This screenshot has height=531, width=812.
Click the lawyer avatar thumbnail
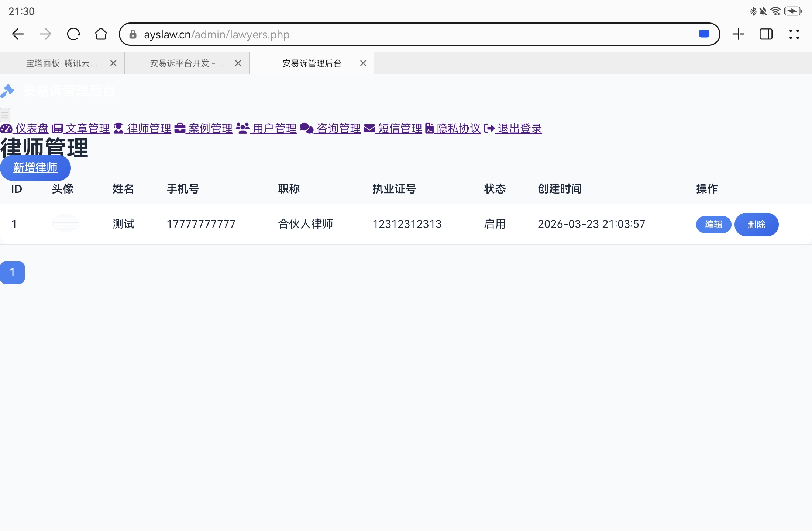(x=66, y=223)
